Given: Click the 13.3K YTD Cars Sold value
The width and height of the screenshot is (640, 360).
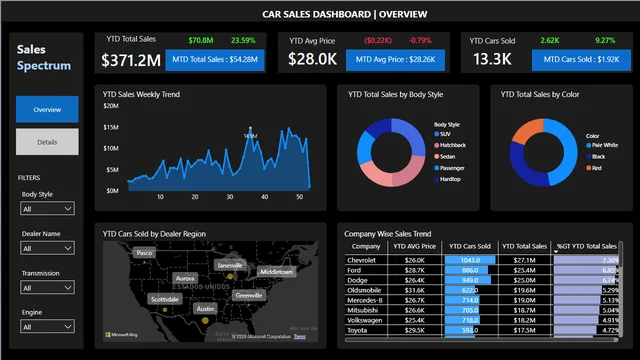Looking at the screenshot, I should [492, 59].
